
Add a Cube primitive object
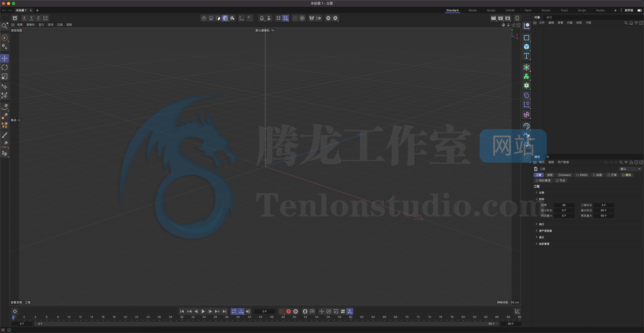pos(526,47)
